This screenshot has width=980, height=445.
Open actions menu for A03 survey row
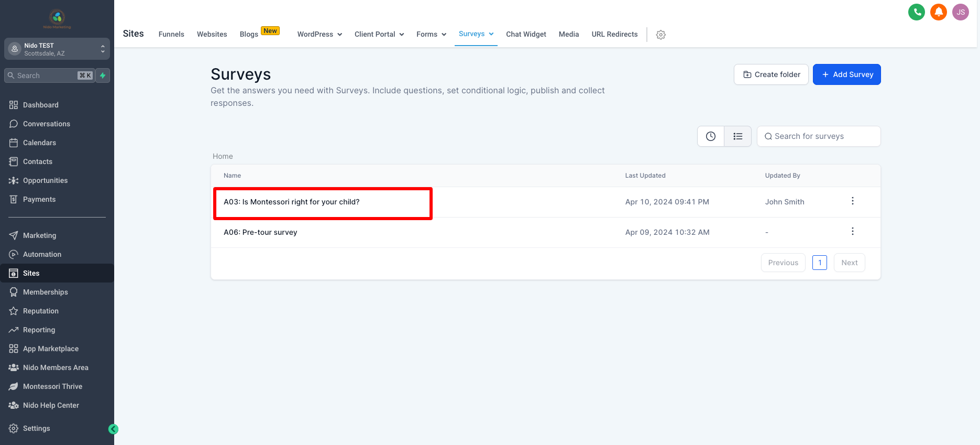click(853, 201)
